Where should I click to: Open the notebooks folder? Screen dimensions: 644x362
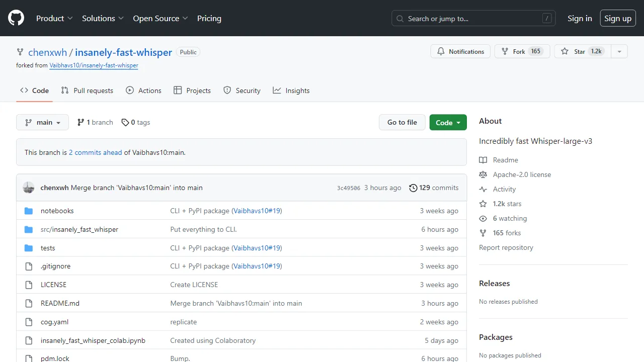pos(57,211)
